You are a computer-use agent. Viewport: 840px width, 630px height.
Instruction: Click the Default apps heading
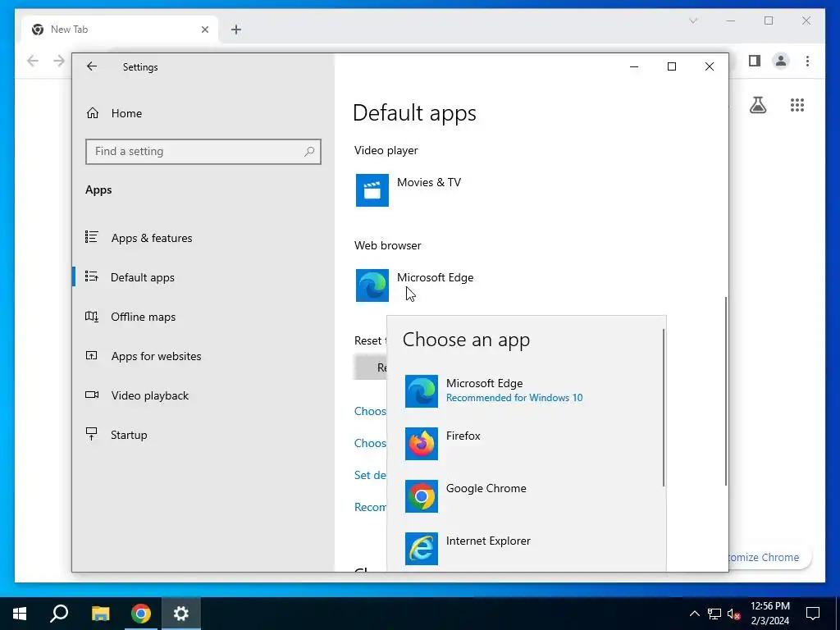point(414,113)
